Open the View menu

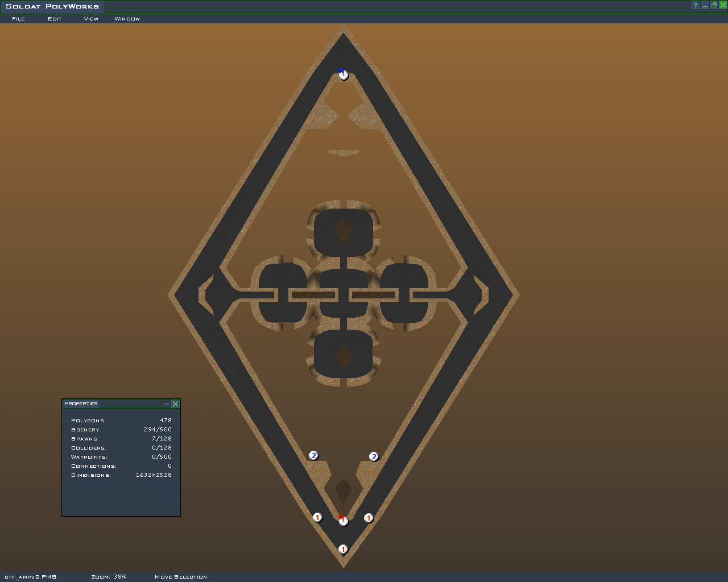(x=91, y=19)
